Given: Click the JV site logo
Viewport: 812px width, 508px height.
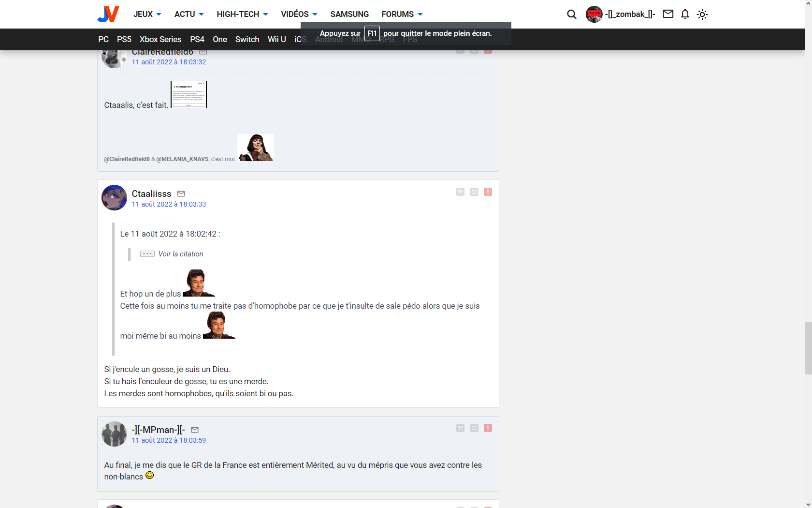Looking at the screenshot, I should coord(108,14).
